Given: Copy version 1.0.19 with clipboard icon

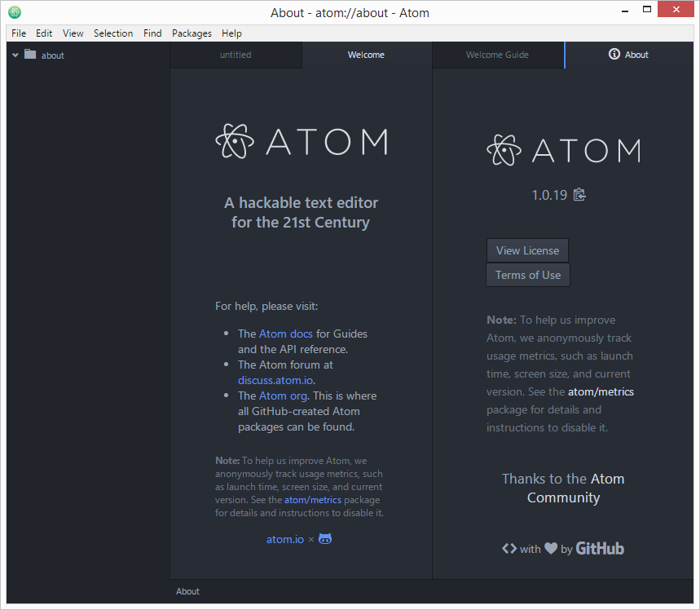Looking at the screenshot, I should (x=579, y=194).
